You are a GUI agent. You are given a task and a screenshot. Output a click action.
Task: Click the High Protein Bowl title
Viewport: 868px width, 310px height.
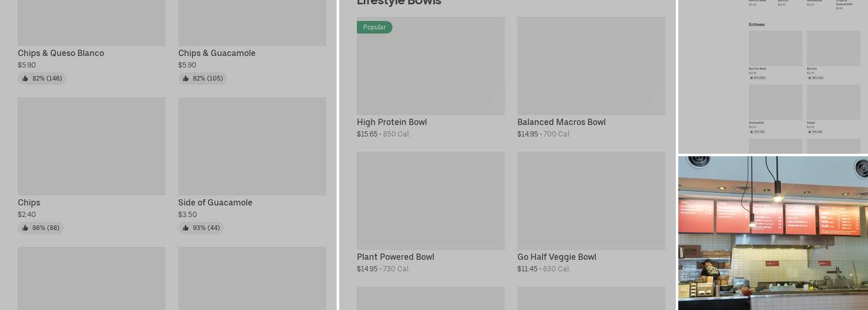click(x=392, y=122)
